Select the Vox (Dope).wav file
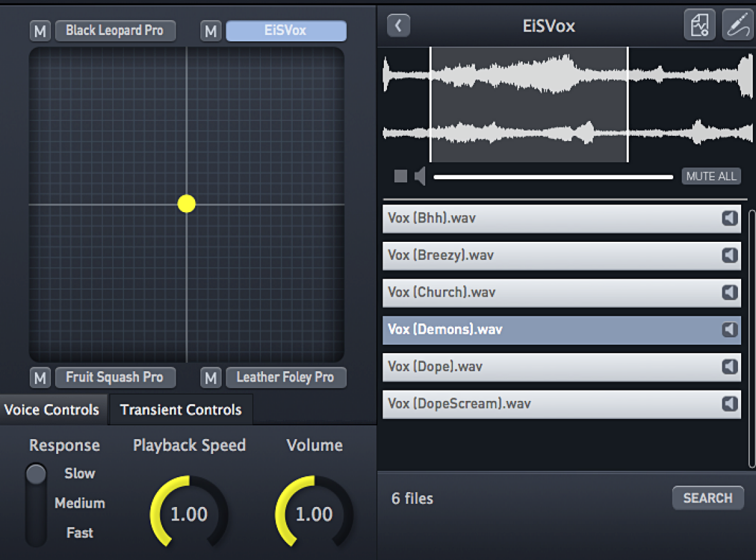 pyautogui.click(x=562, y=367)
